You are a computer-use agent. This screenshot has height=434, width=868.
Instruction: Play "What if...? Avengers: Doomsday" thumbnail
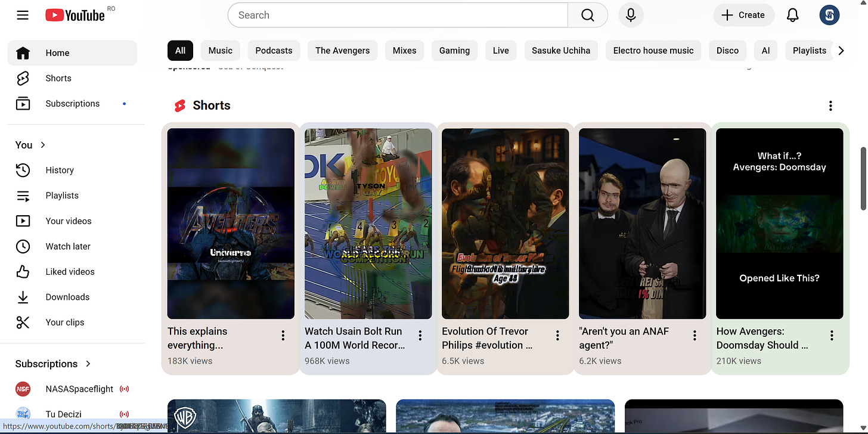coord(779,224)
